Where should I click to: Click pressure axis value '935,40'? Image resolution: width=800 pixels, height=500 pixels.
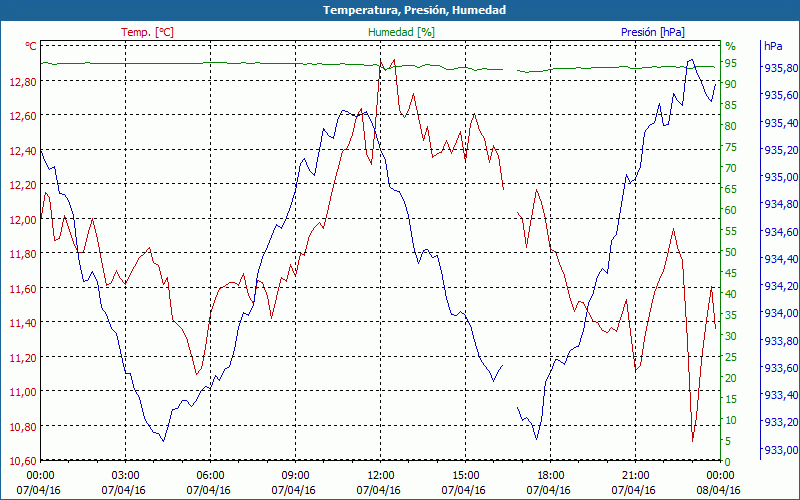pos(781,122)
